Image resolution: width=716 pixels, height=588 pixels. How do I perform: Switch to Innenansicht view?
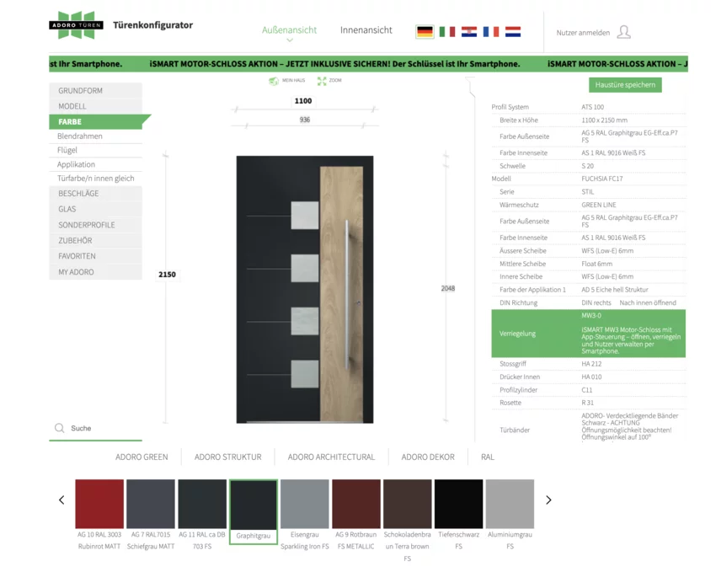(x=366, y=30)
